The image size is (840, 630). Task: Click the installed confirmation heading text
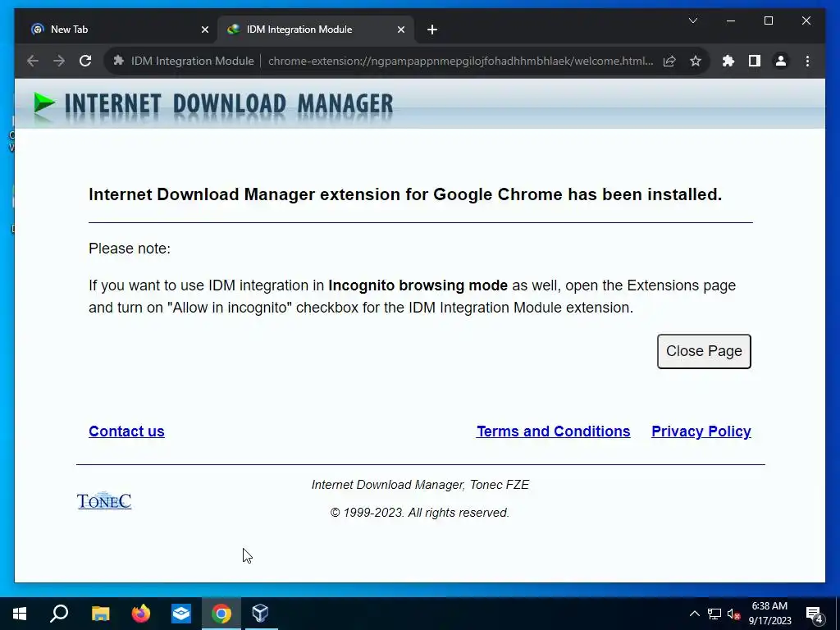pos(405,194)
